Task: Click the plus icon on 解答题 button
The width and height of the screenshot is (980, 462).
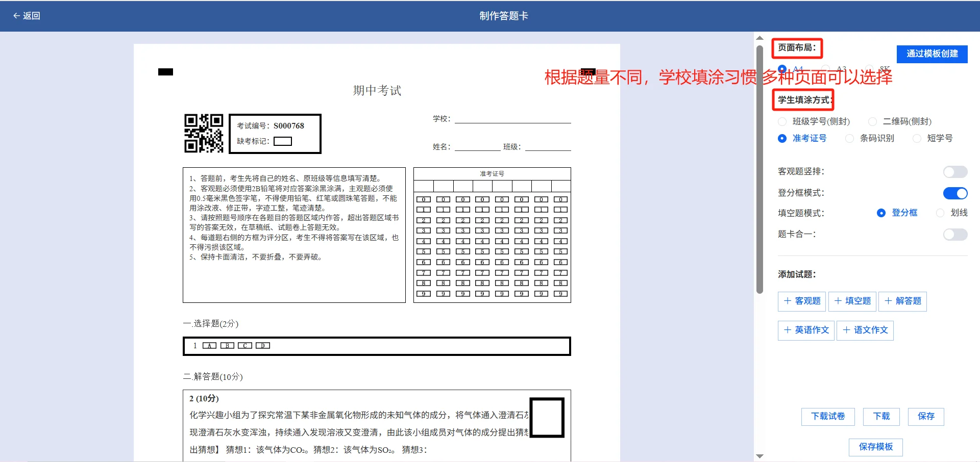Action: click(889, 301)
